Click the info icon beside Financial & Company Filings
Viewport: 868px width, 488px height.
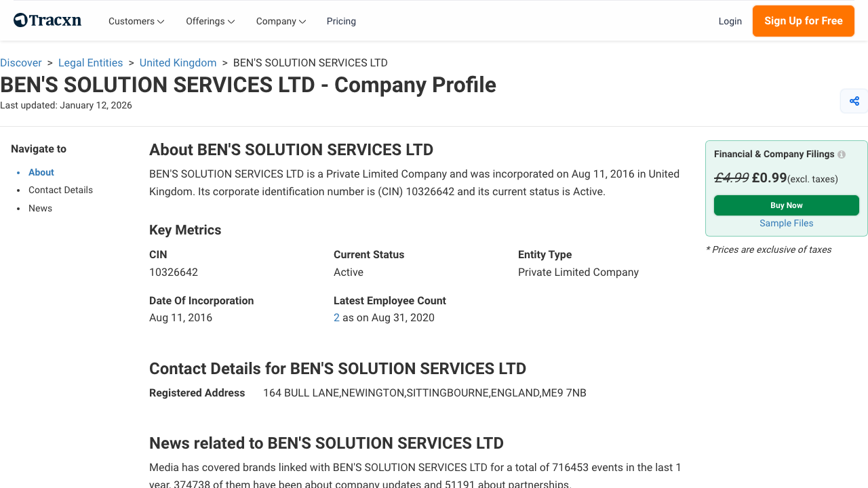[841, 154]
